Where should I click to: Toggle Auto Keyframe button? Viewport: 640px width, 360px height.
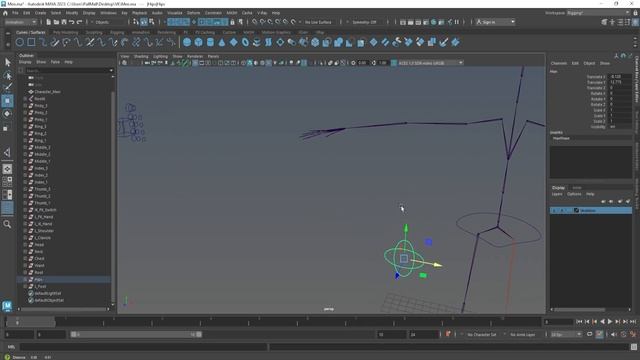[599, 334]
